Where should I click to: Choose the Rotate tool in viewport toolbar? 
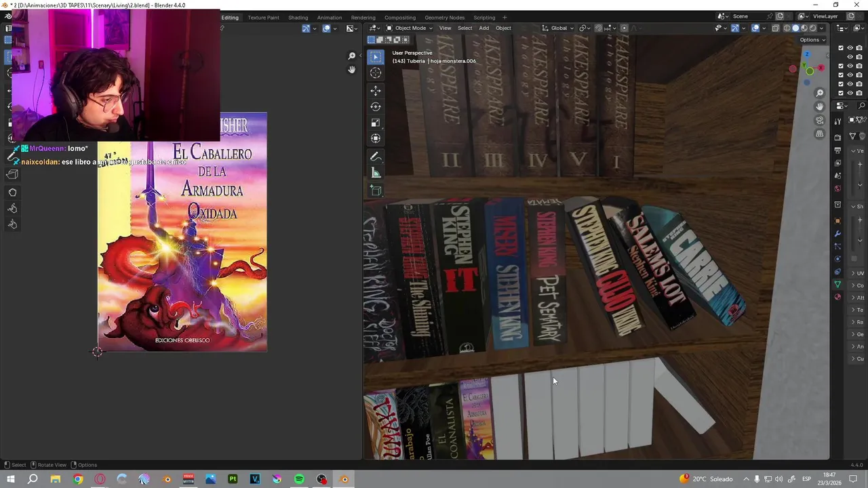pos(376,106)
